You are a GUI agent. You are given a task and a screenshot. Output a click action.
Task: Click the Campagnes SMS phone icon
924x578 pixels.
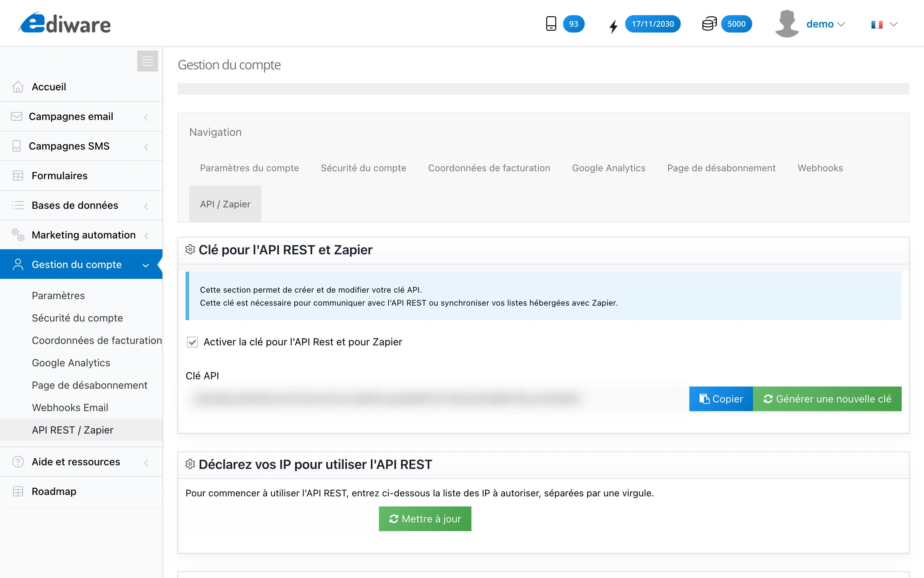point(16,146)
